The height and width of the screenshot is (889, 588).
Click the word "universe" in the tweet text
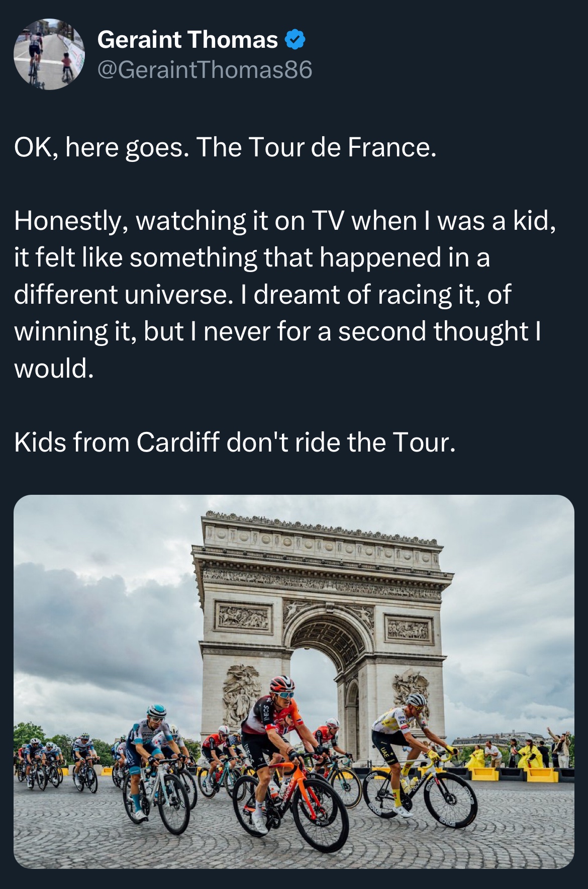pos(175,294)
